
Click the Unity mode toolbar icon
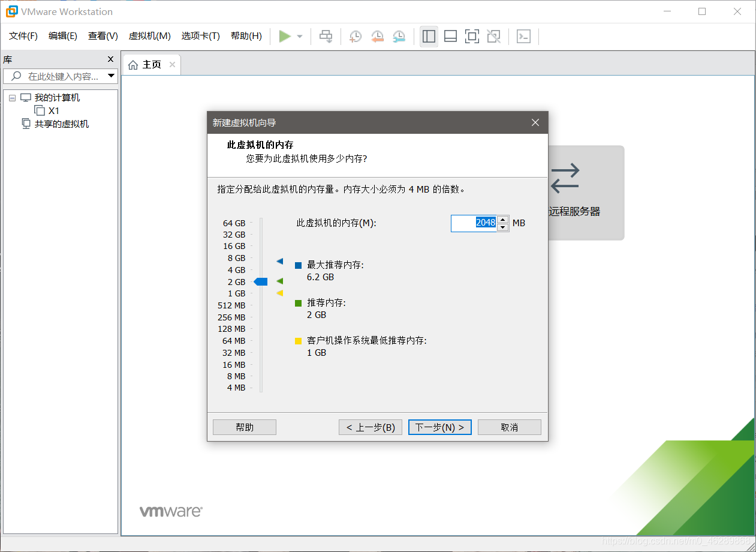click(493, 37)
